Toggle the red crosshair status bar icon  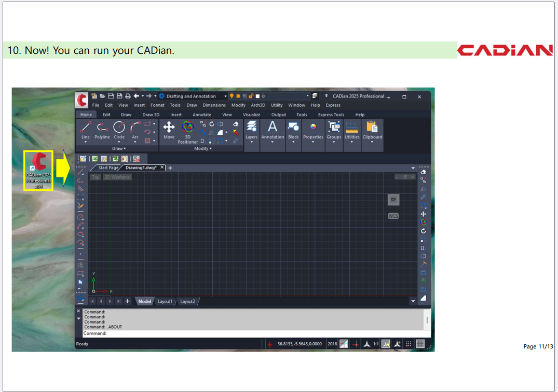click(356, 344)
